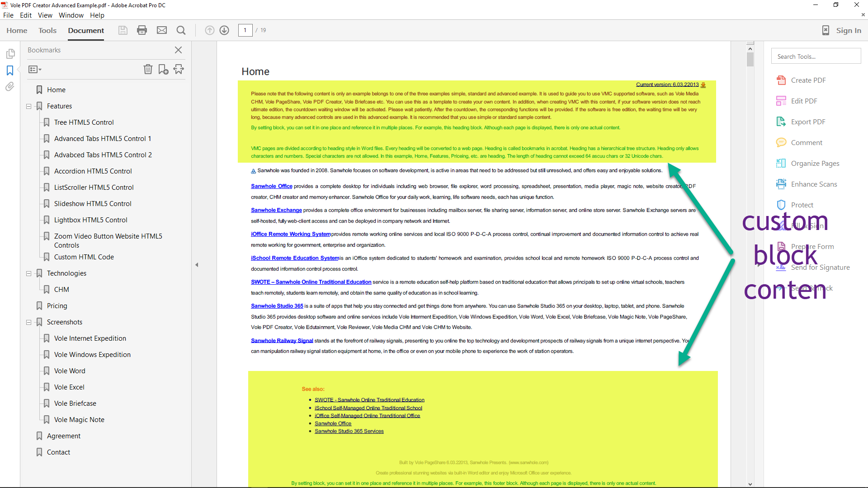This screenshot has height=488, width=868.
Task: Find current bookmark icon
Action: 179,69
